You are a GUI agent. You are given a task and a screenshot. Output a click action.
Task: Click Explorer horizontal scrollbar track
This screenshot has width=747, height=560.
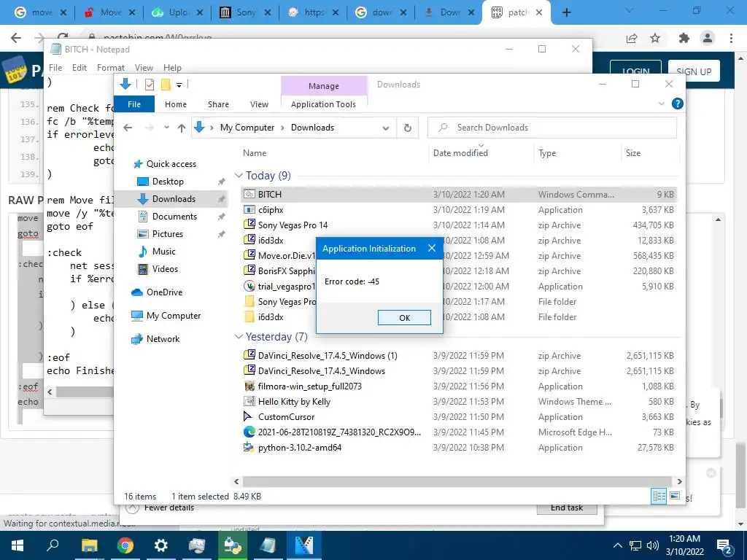[457, 481]
